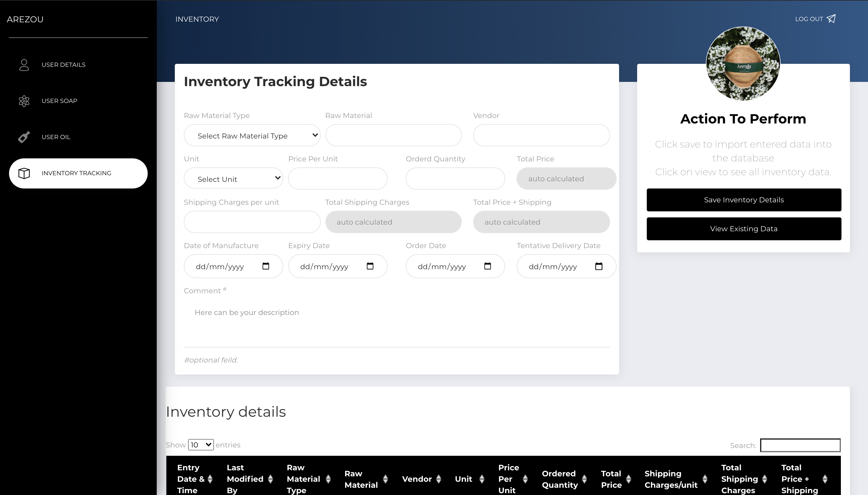Click the User Soap atom icon
The width and height of the screenshot is (868, 495).
tap(24, 101)
